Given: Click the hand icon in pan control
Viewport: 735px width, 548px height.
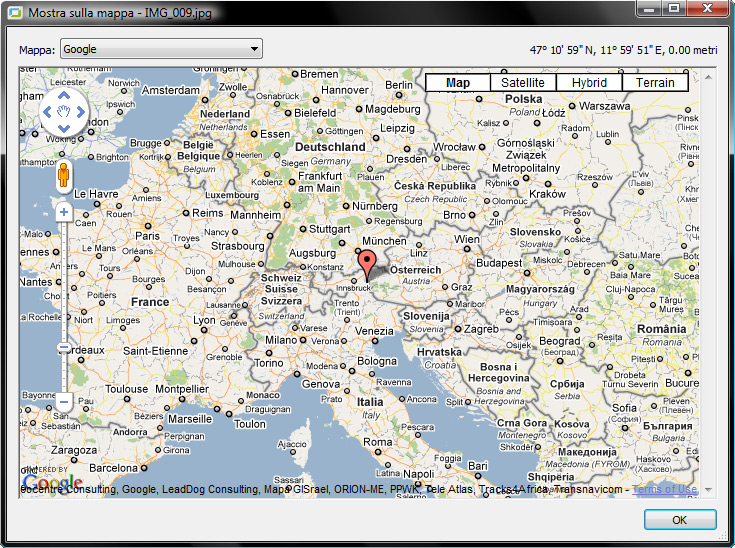Looking at the screenshot, I should click(64, 112).
